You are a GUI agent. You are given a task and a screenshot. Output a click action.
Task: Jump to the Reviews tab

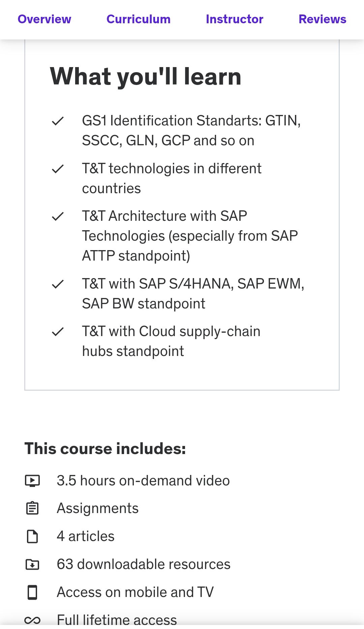click(x=322, y=19)
